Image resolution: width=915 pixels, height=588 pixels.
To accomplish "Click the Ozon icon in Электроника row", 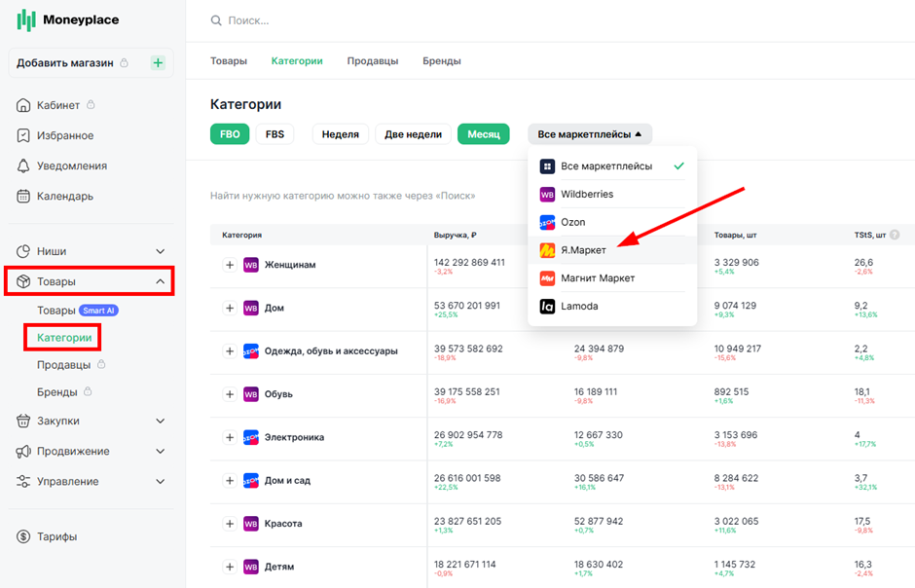I will point(251,437).
